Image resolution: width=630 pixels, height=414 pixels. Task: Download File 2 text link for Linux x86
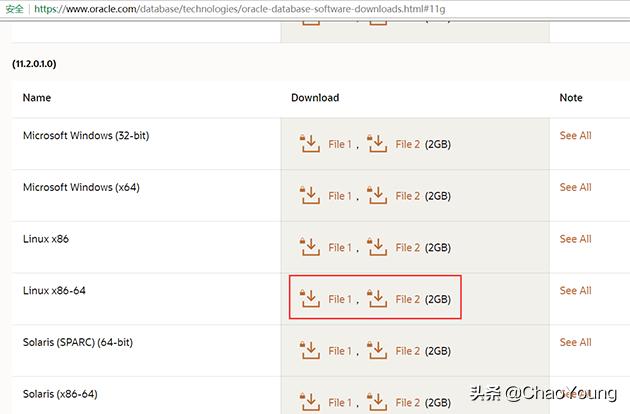coord(407,248)
